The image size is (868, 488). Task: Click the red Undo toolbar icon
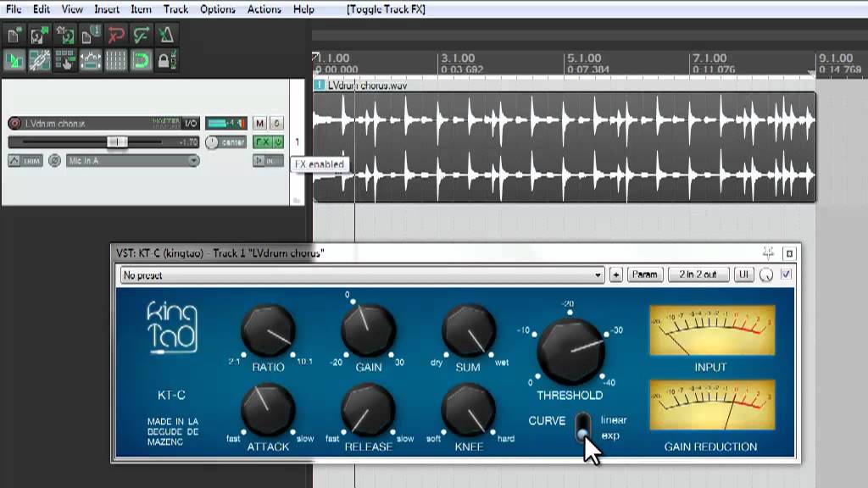point(115,36)
